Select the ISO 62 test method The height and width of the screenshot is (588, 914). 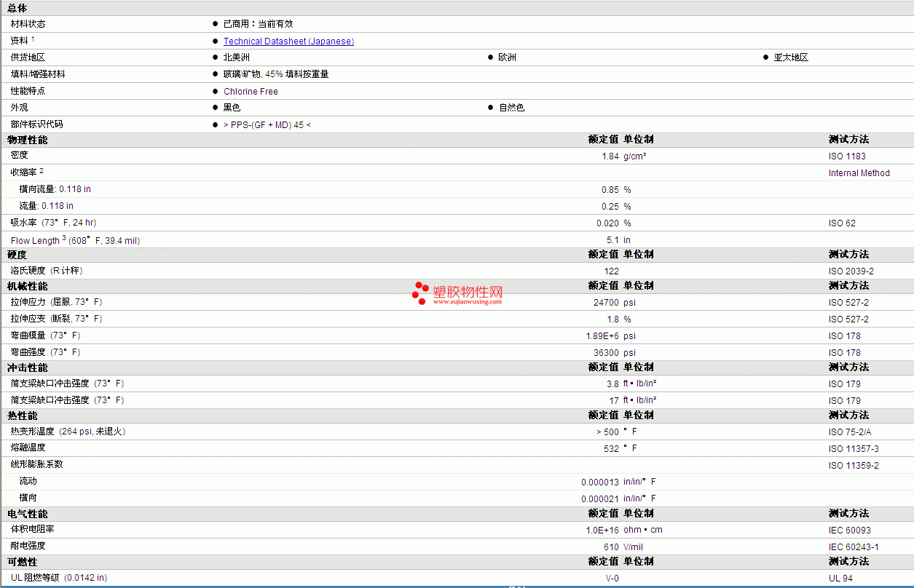coord(842,223)
